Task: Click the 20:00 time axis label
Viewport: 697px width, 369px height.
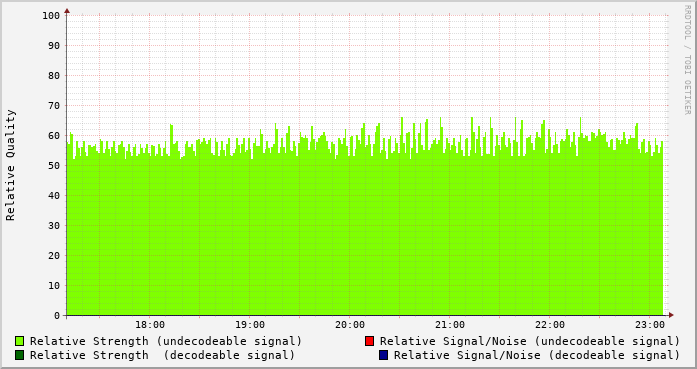Action: (x=350, y=325)
